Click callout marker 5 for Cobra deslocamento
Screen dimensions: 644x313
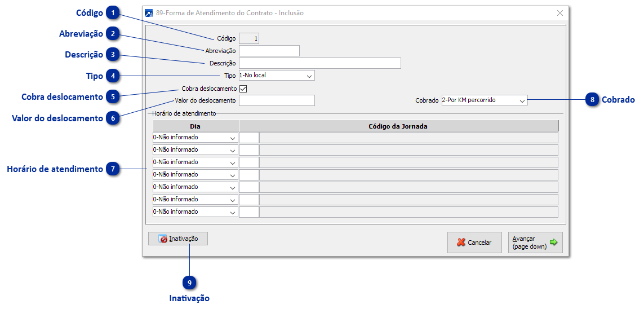click(114, 97)
